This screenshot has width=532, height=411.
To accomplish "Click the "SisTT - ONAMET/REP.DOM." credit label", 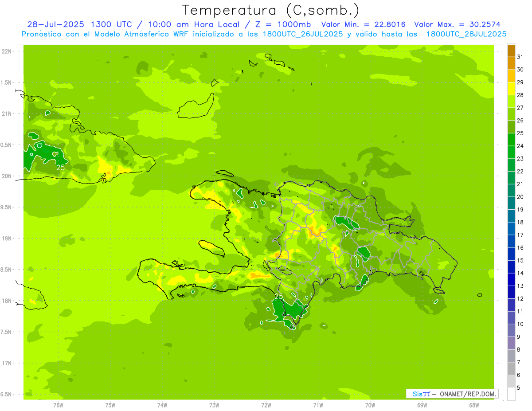I will (x=452, y=394).
